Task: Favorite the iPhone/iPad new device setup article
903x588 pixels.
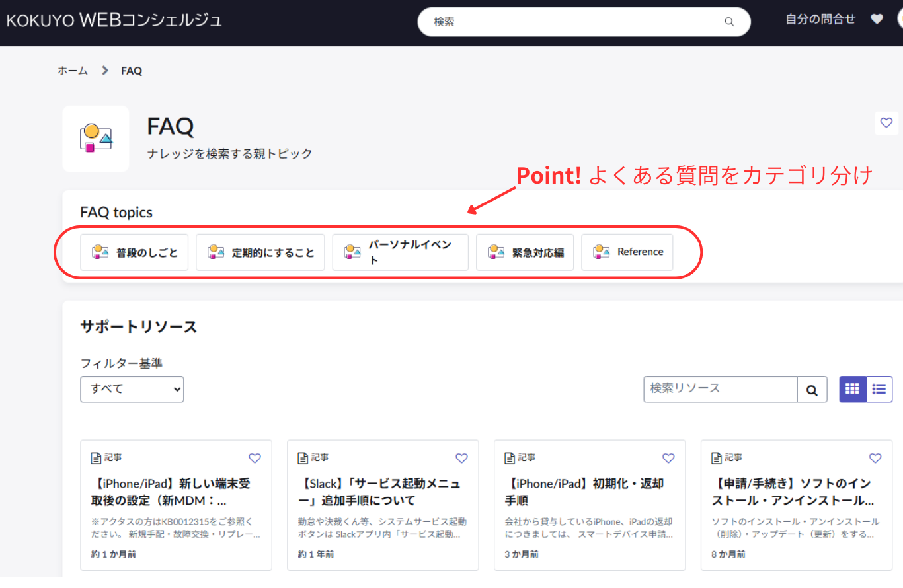Action: pos(255,458)
